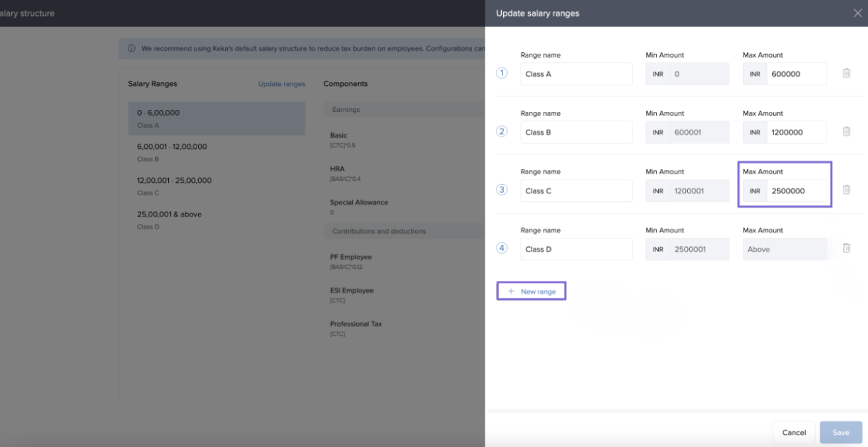Choose the 12,00,001 - 25,00,000 Class C range
Viewport: 868px width, 447px height.
pyautogui.click(x=217, y=186)
